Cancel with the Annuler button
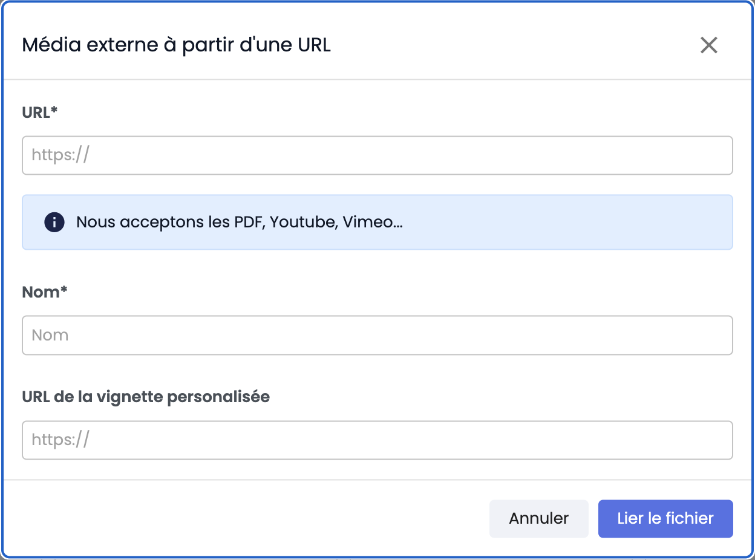 click(x=539, y=518)
